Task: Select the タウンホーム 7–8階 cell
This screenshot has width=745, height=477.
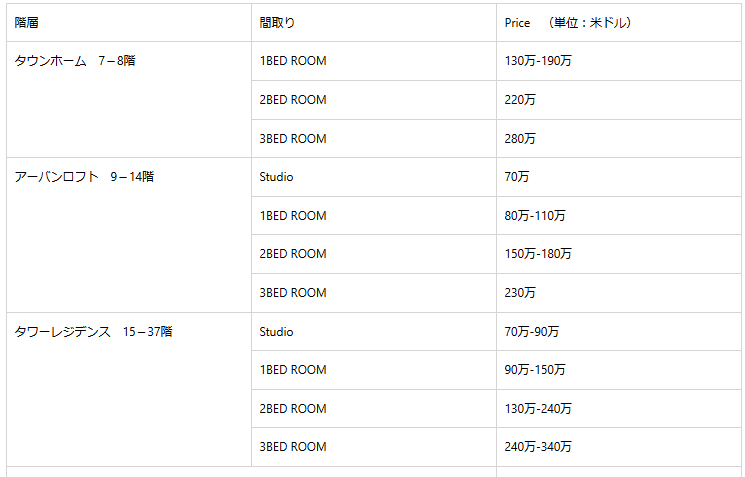Action: (75, 61)
